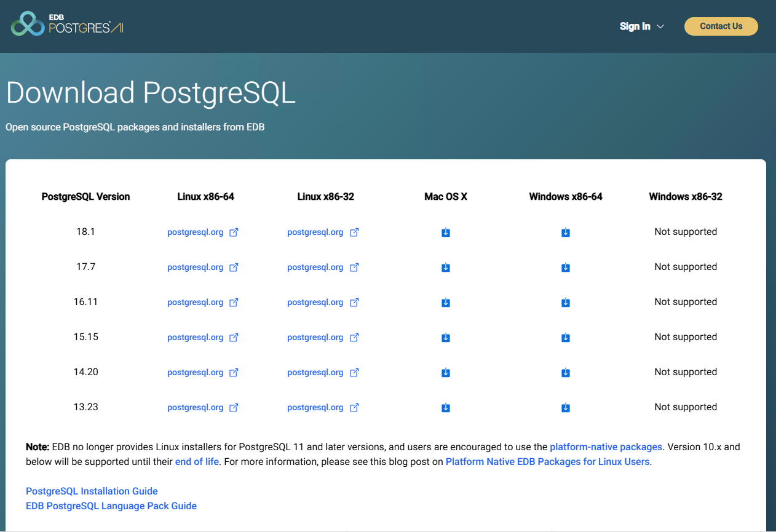
Task: Download PostgreSQL 13.23 for Mac OS X
Action: [x=446, y=408]
